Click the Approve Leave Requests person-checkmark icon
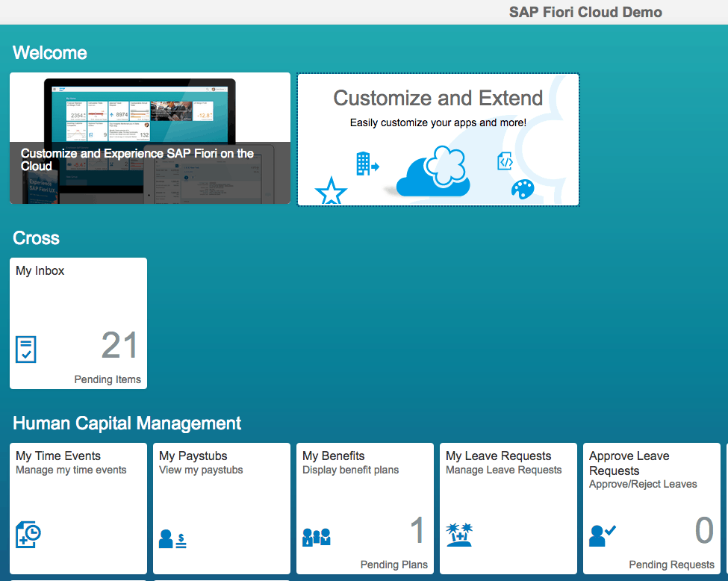728x581 pixels. point(602,535)
